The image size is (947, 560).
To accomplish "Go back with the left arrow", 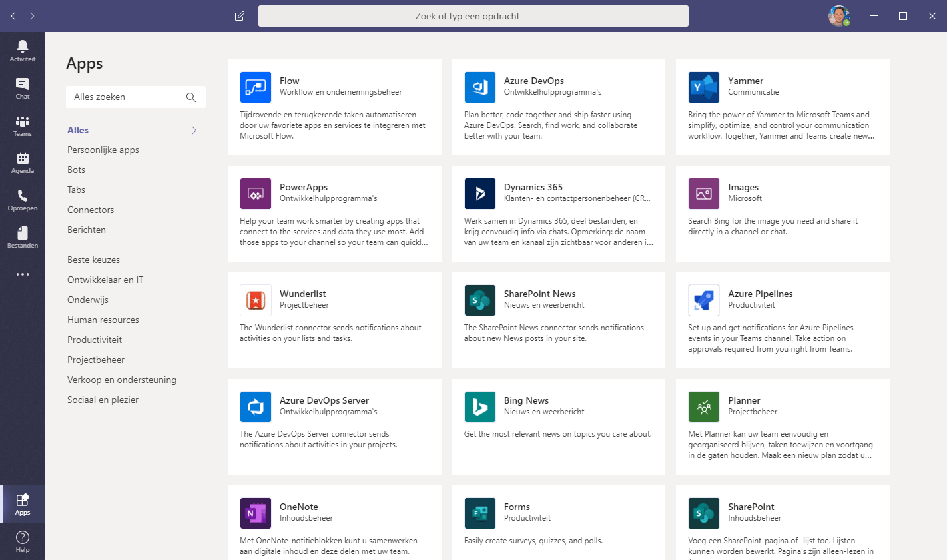I will point(13,16).
